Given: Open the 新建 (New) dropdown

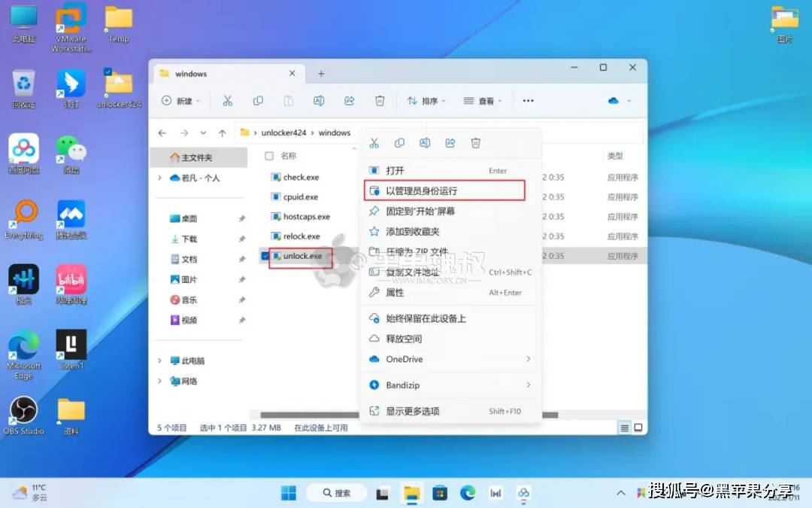Looking at the screenshot, I should [180, 101].
